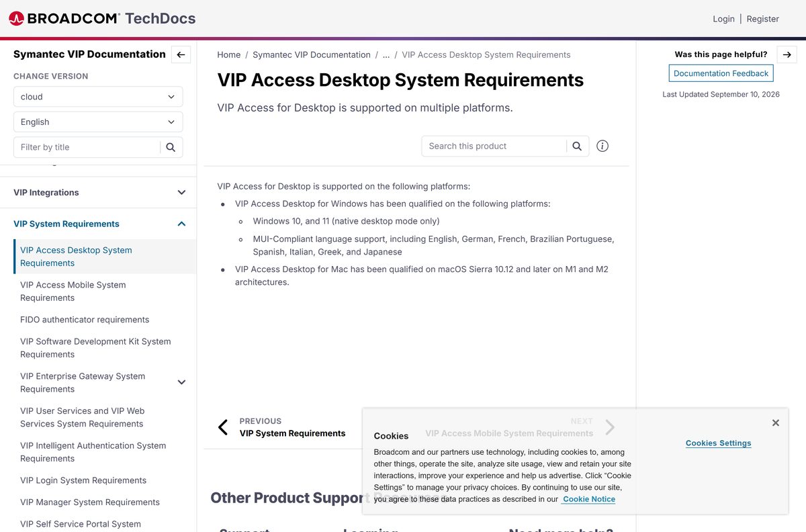Click the ellipsis breadcrumb
The height and width of the screenshot is (532, 806).
coord(386,55)
